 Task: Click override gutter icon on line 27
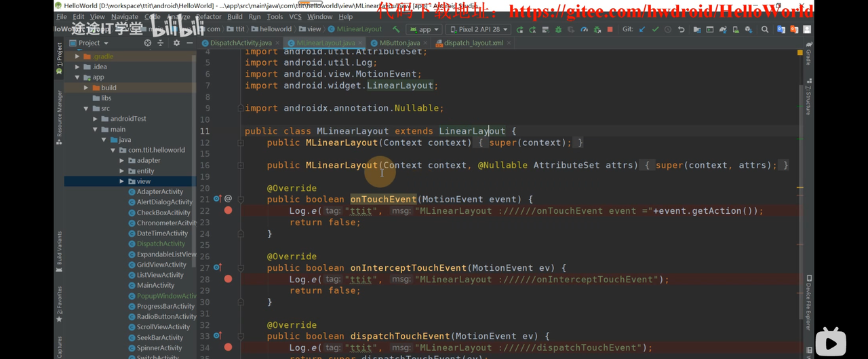click(218, 267)
